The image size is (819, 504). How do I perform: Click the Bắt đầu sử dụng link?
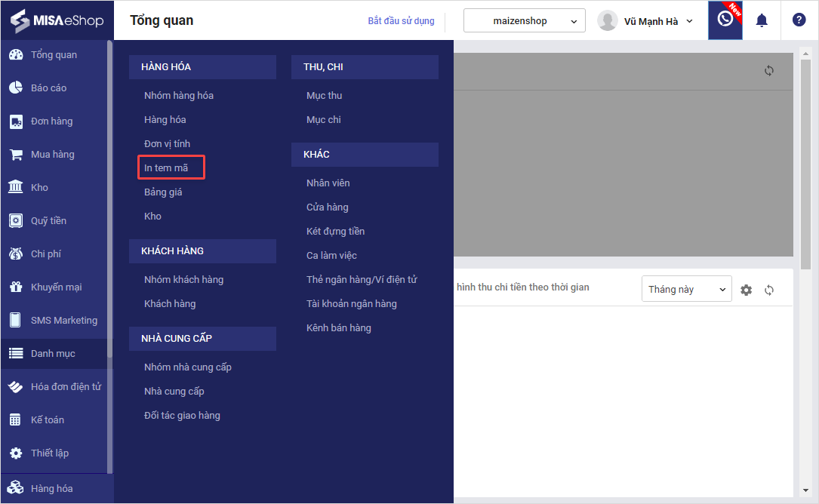401,21
